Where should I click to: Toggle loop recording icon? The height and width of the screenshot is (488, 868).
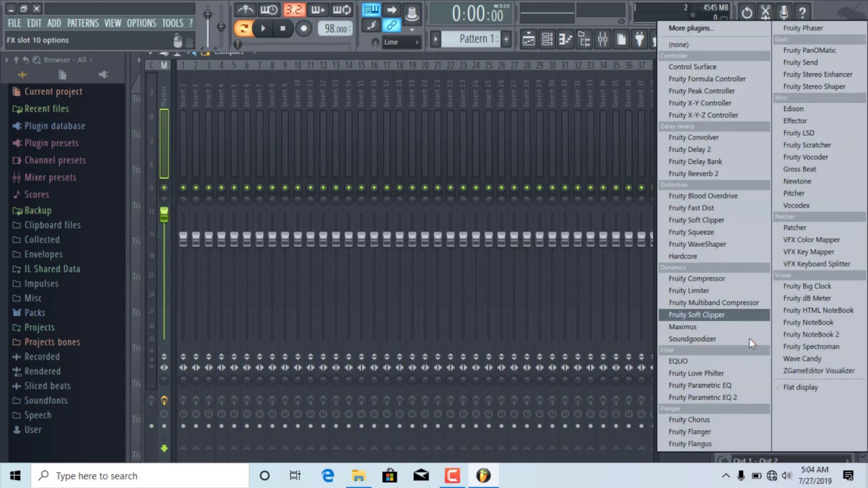coord(342,10)
